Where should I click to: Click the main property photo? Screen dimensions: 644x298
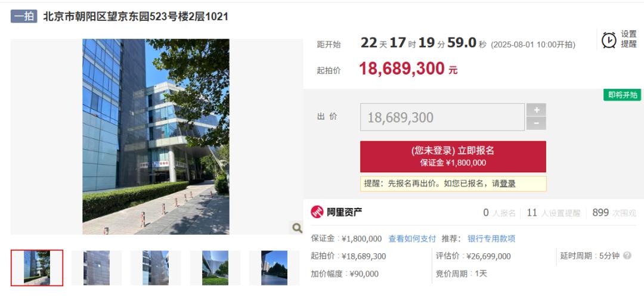coord(156,136)
